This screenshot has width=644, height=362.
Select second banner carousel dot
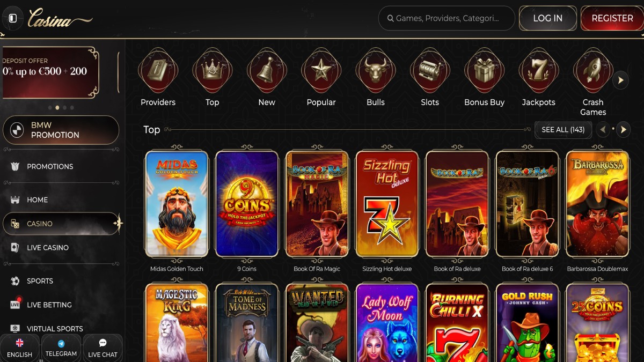pyautogui.click(x=57, y=107)
